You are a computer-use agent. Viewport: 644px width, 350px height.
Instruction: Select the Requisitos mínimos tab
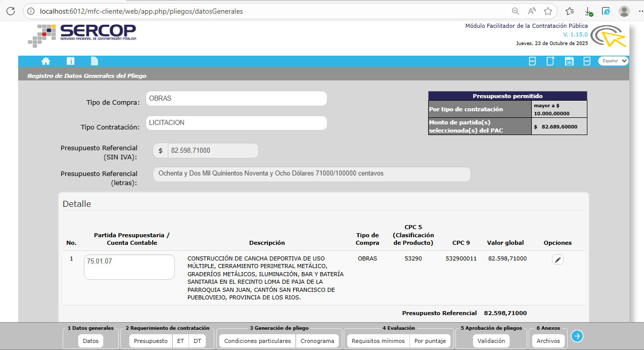(378, 341)
